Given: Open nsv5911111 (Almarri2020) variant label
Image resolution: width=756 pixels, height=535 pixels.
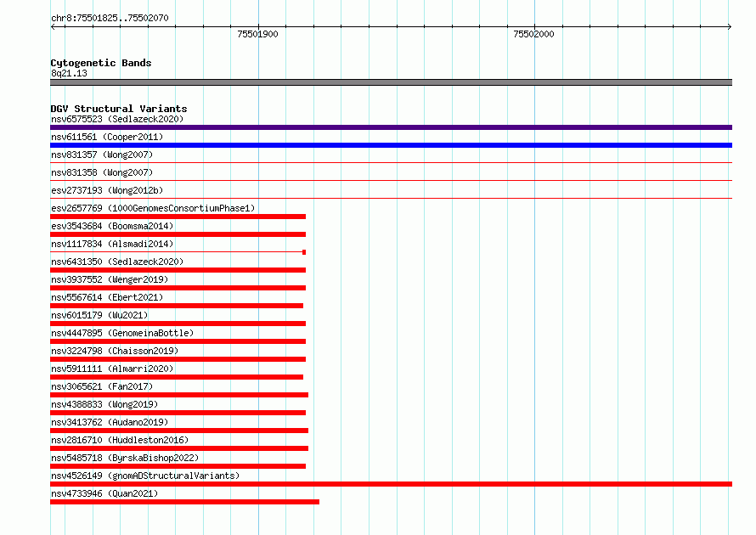Looking at the screenshot, I should click(x=112, y=369).
